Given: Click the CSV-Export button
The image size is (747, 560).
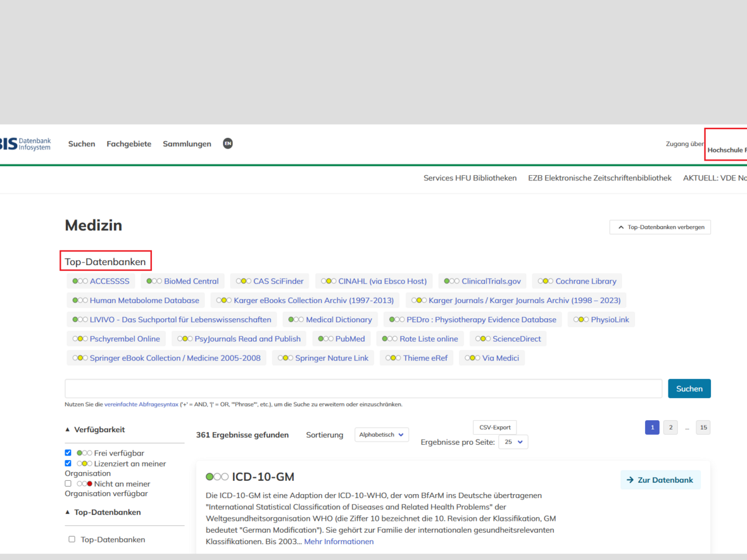Looking at the screenshot, I should tap(494, 427).
